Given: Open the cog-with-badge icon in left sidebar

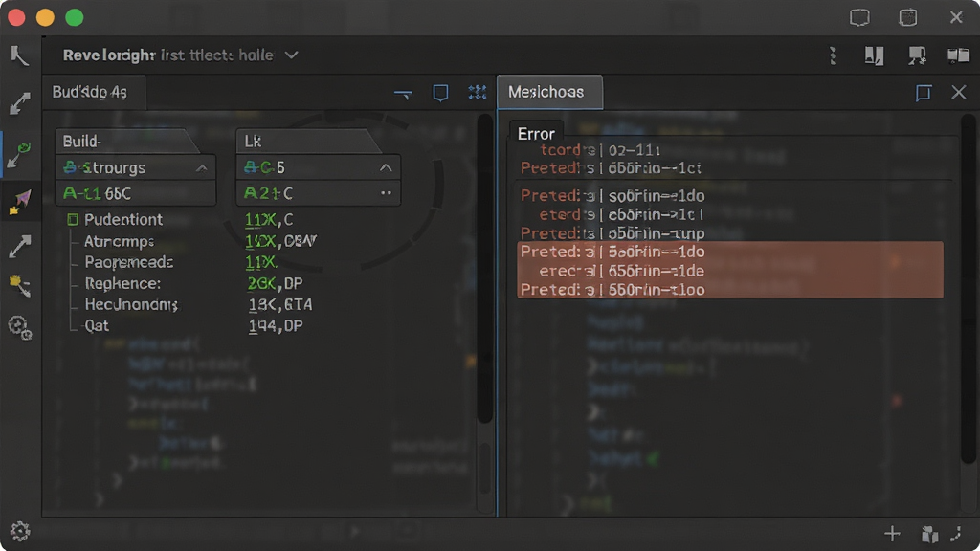Looking at the screenshot, I should pyautogui.click(x=20, y=327).
